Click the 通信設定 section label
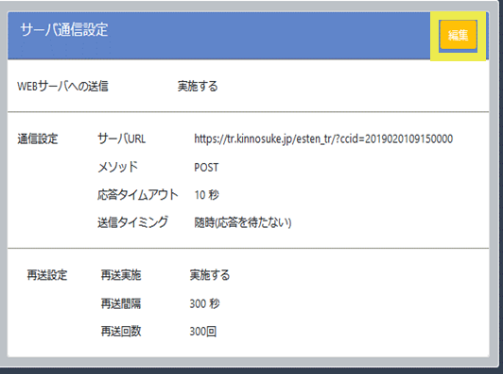 click(38, 139)
